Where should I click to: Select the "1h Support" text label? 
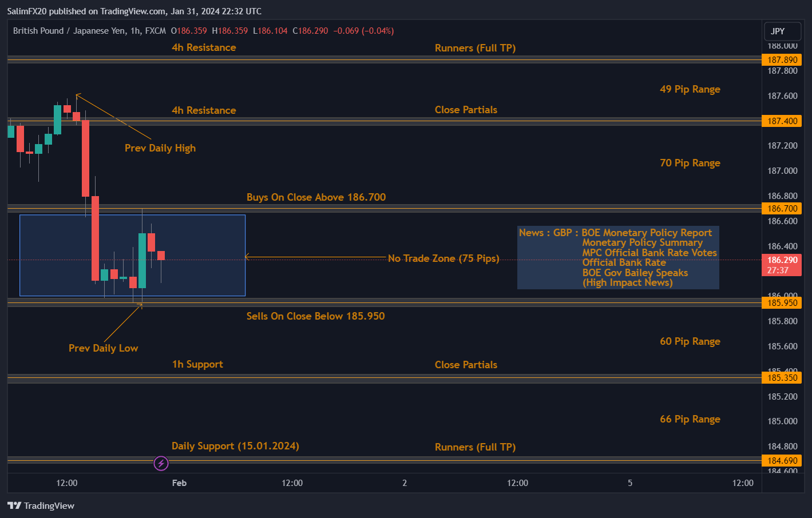(197, 364)
